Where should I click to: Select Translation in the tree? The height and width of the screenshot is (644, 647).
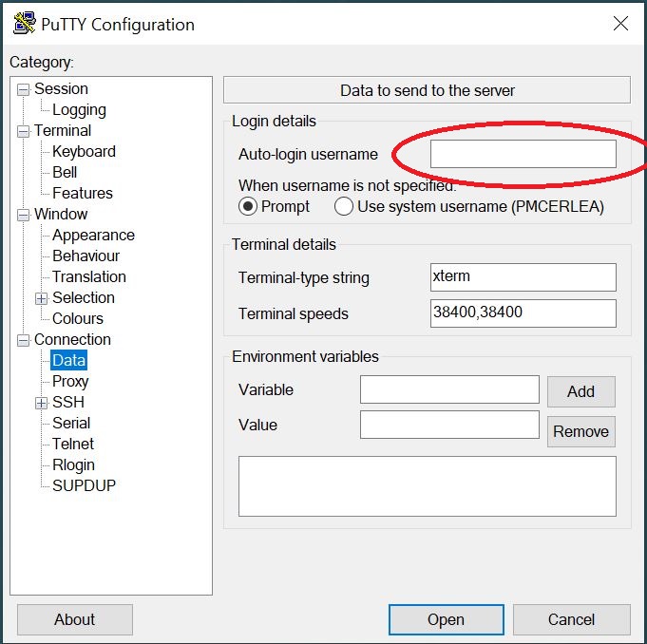pyautogui.click(x=89, y=276)
